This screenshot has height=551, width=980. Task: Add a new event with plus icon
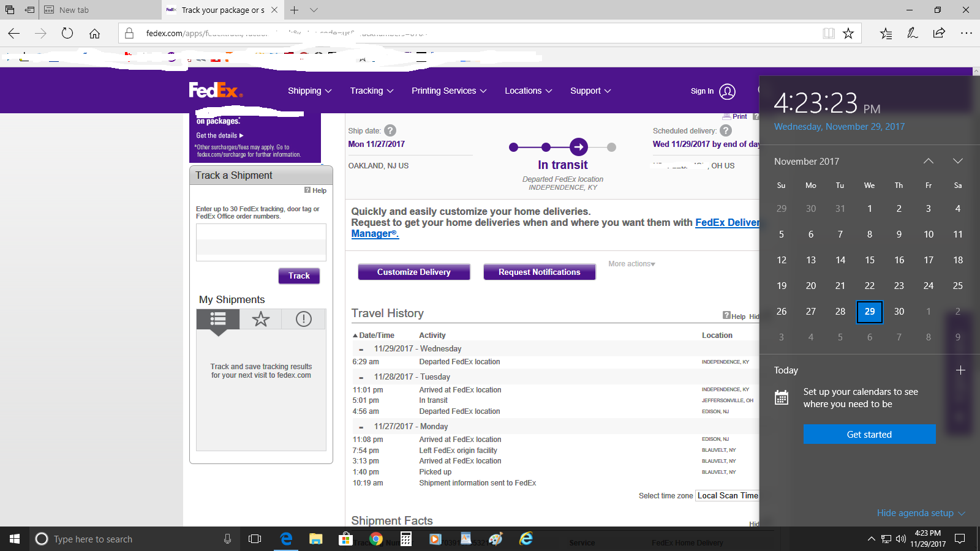click(960, 370)
